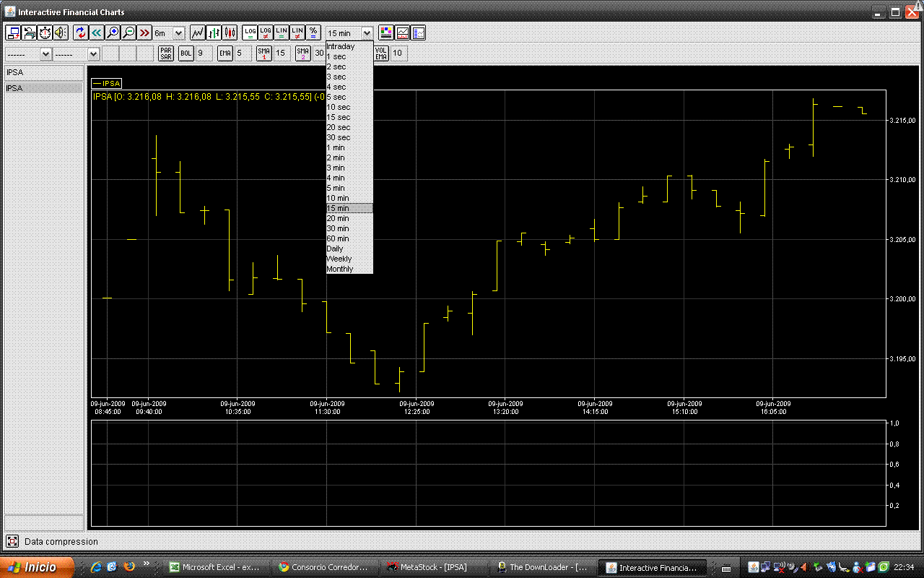The image size is (924, 578).
Task: Move back with the double-left arrows
Action: click(x=97, y=33)
